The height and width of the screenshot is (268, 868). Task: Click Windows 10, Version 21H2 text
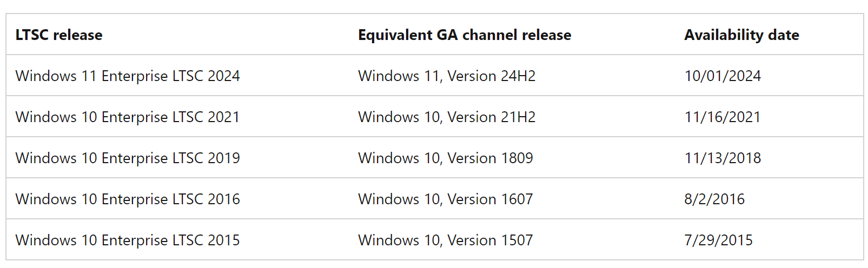[x=447, y=117]
